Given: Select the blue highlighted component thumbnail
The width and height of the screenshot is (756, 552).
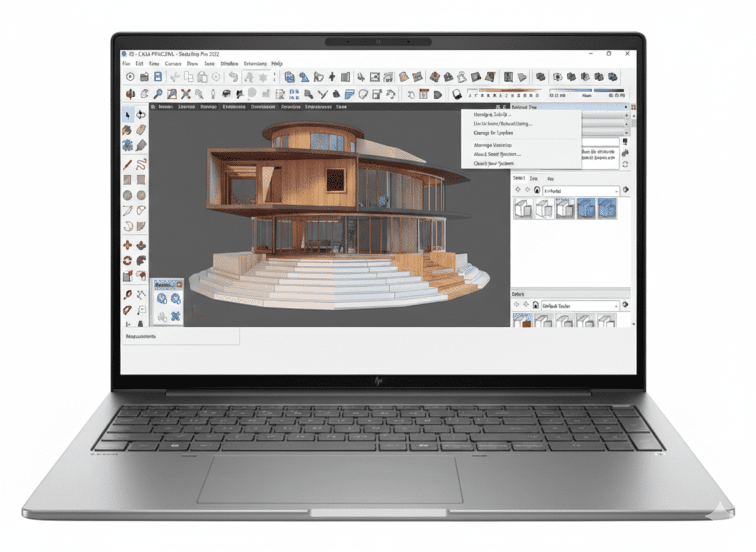Looking at the screenshot, I should pos(587,208).
